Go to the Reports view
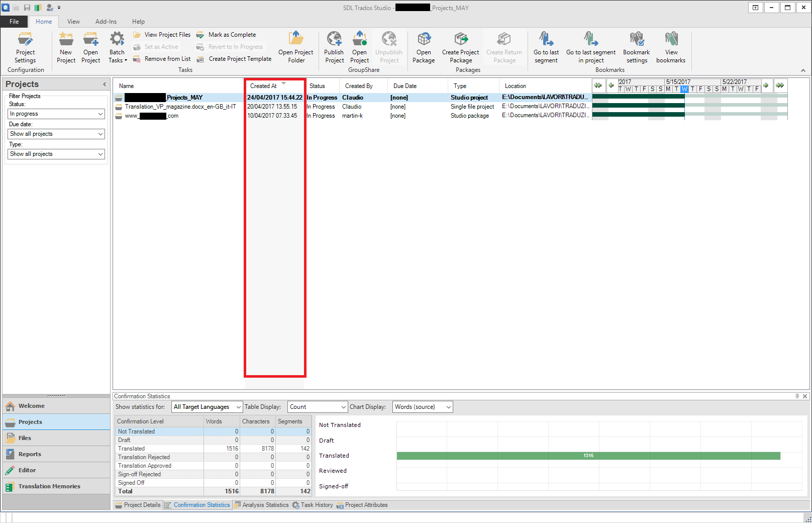 [x=56, y=454]
